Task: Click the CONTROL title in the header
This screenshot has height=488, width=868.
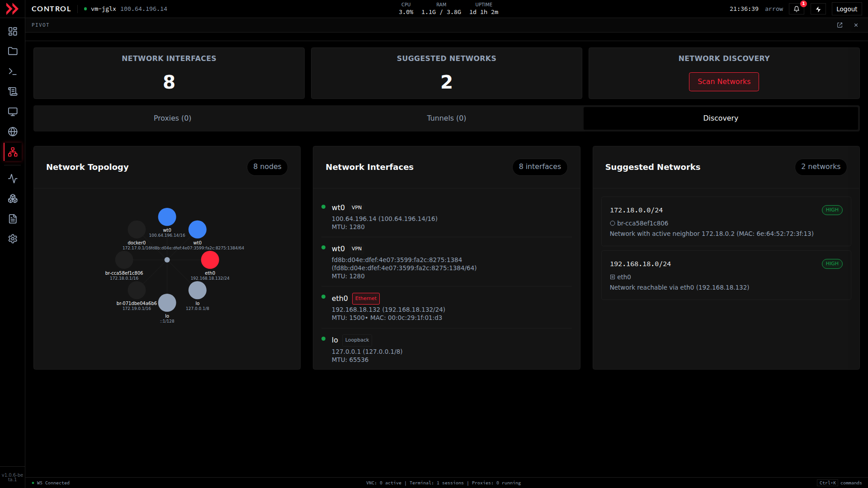Action: [x=51, y=9]
